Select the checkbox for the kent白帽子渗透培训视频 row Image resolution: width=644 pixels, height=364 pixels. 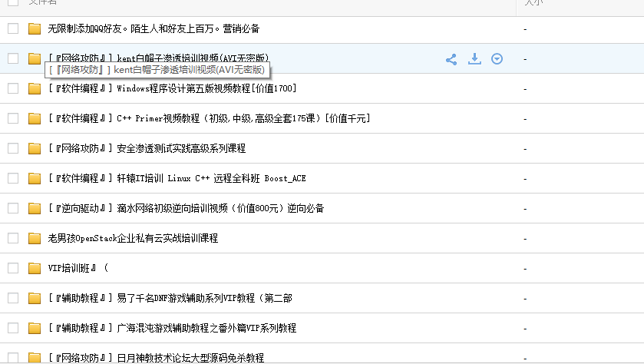13,58
